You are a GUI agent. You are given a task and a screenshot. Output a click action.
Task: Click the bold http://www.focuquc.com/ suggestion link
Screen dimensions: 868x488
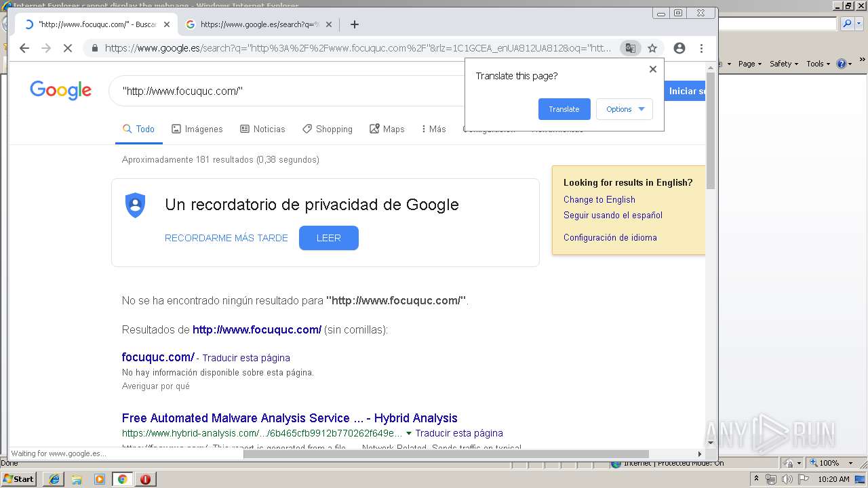pyautogui.click(x=257, y=329)
